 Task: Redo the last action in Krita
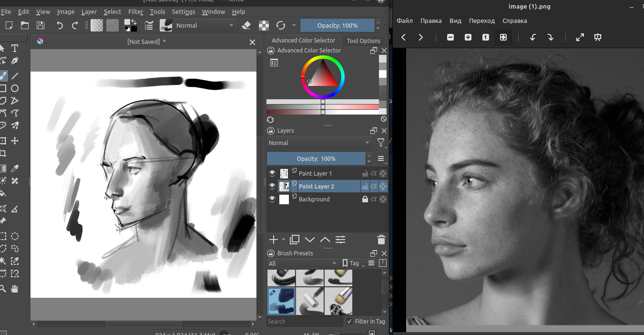click(75, 25)
